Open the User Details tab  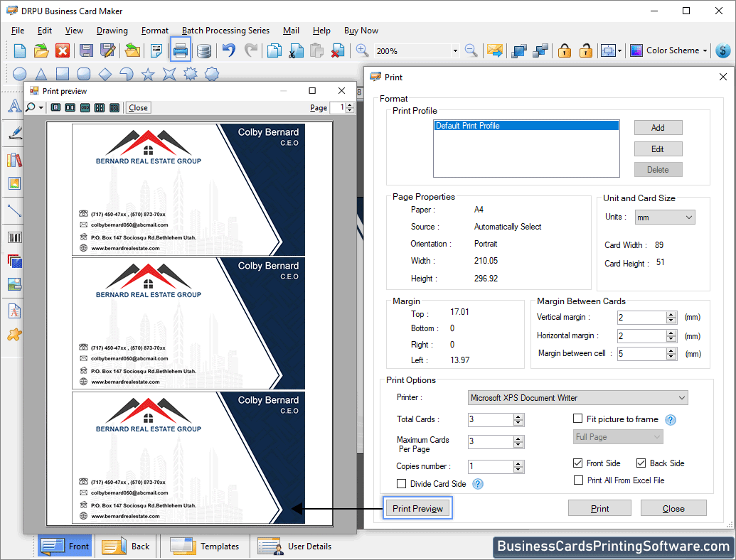click(x=295, y=546)
